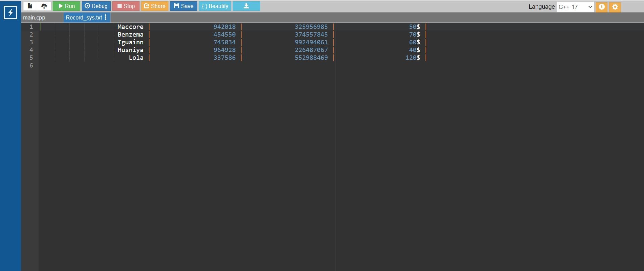This screenshot has height=271, width=644.
Task: Click the value 120$ in Lola row
Action: tap(412, 58)
